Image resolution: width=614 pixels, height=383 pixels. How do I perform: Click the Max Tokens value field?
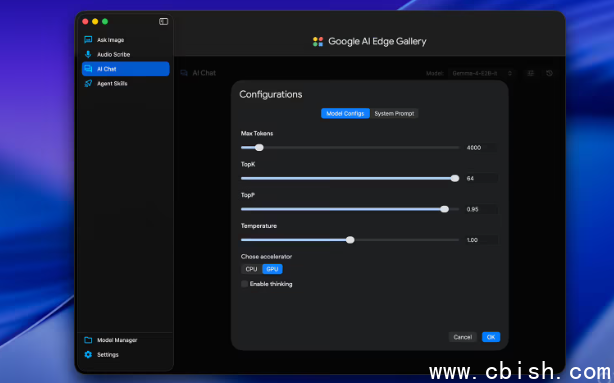[481, 148]
